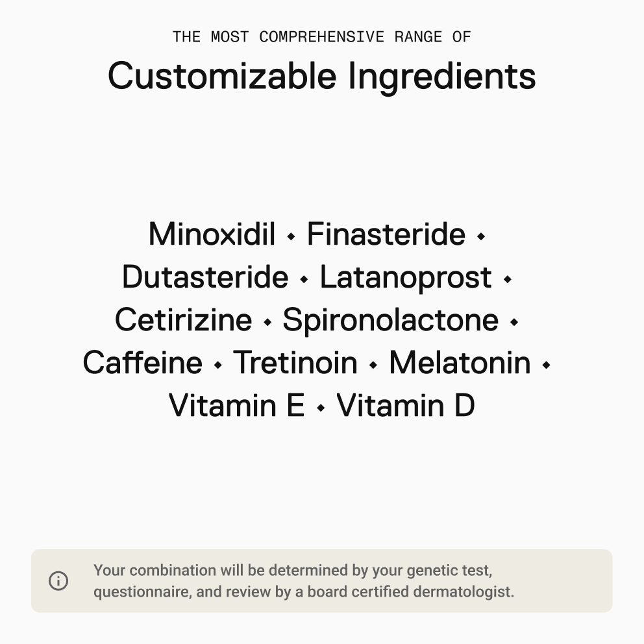The image size is (644, 644).
Task: Click the genetic test notice text
Action: tap(304, 581)
